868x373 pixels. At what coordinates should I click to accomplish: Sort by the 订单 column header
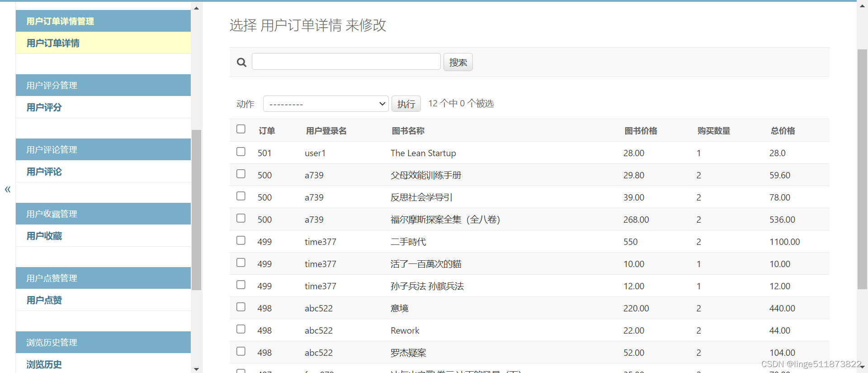click(x=267, y=131)
